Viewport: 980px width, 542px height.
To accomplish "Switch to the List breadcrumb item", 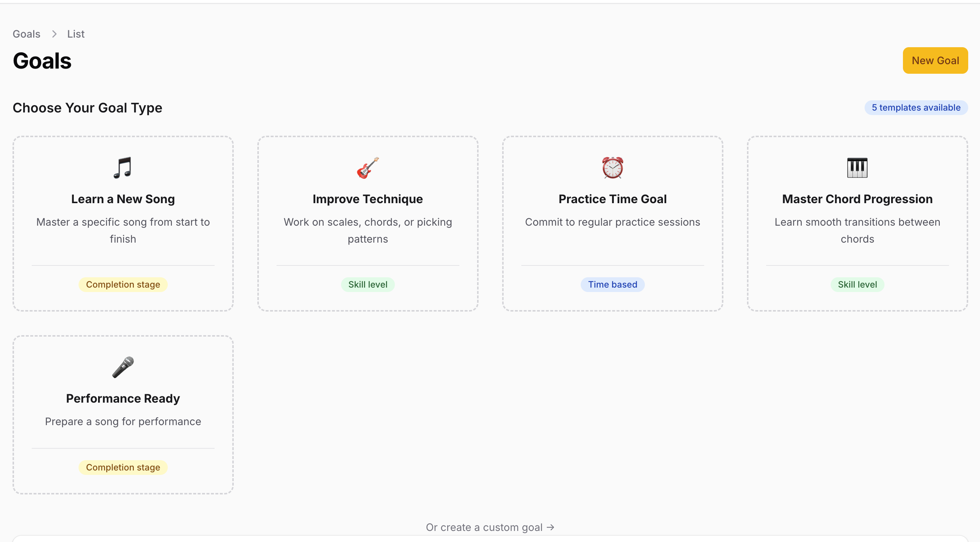I will point(75,34).
